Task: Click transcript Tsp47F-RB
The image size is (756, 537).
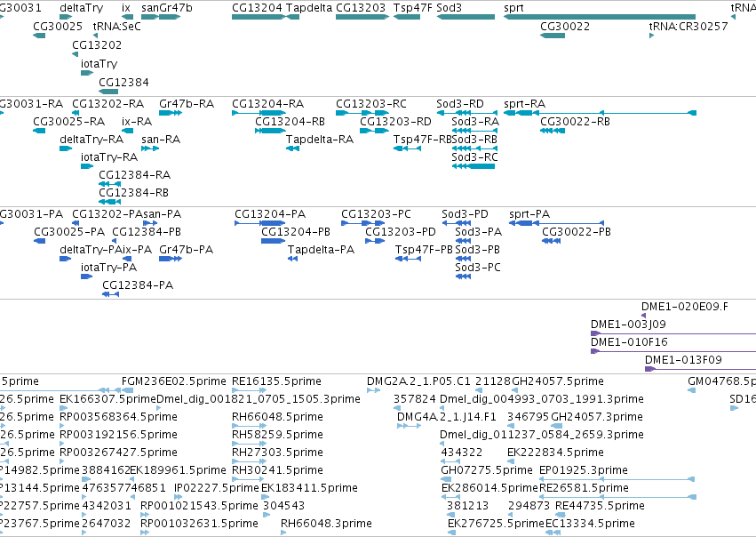Action: (x=422, y=140)
